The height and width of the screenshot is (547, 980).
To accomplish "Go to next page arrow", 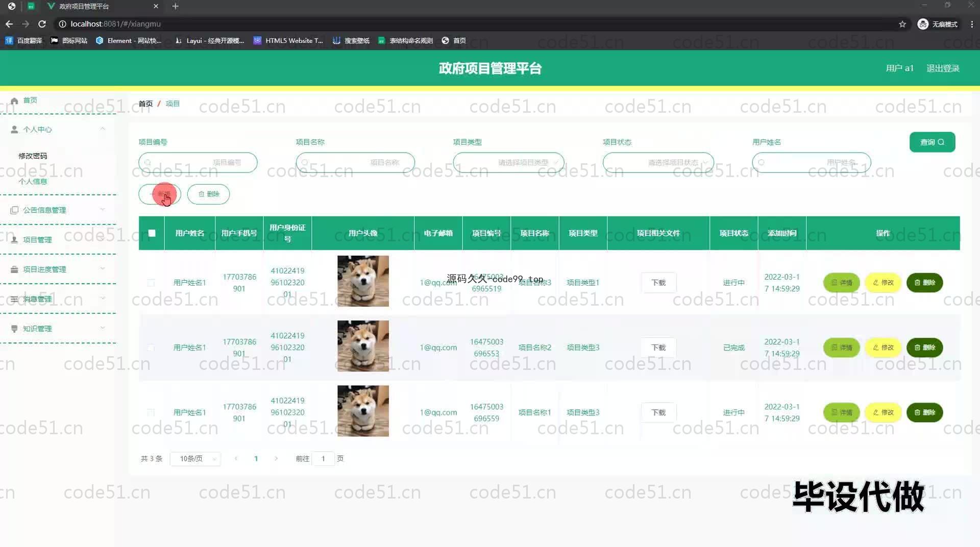I will pos(276,459).
